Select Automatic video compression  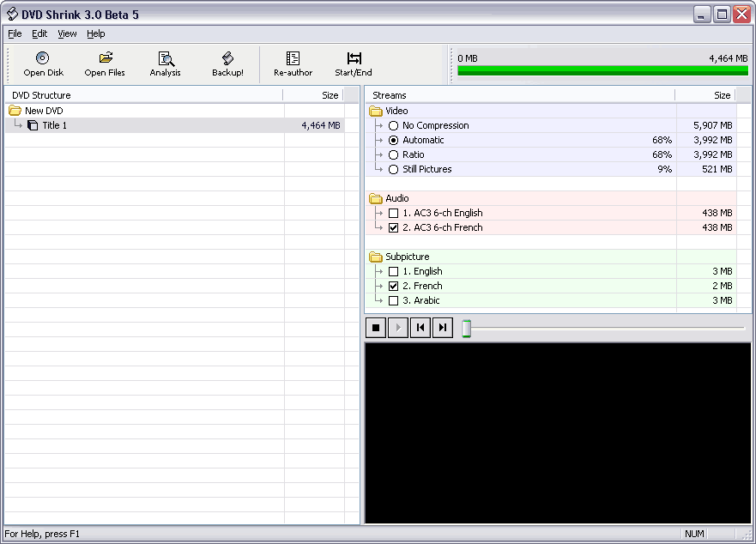393,141
